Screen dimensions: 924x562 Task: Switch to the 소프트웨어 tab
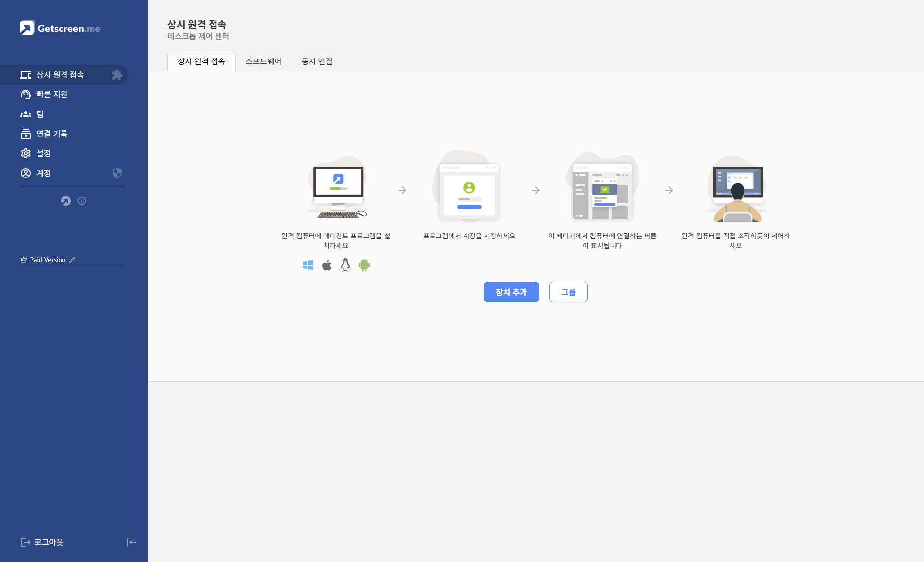264,61
